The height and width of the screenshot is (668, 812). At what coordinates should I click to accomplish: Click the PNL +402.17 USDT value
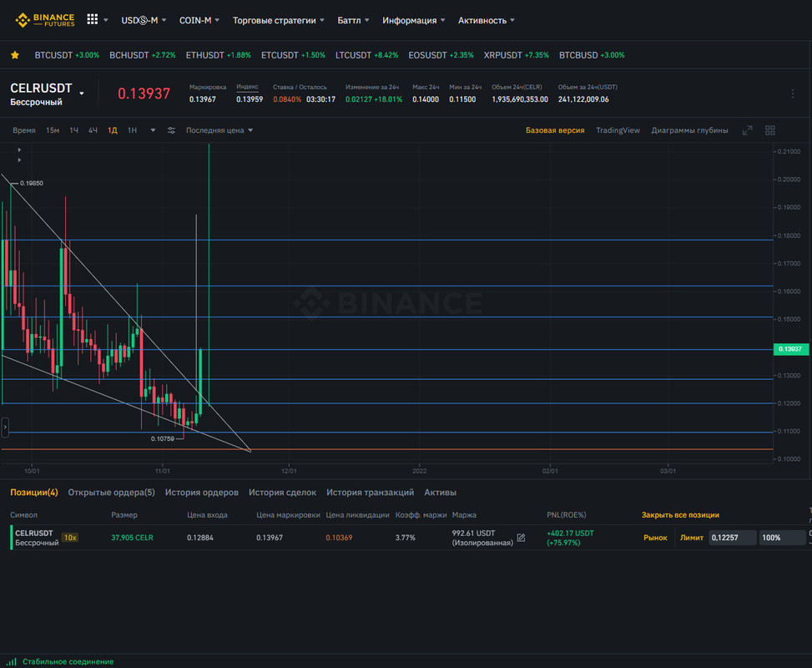pyautogui.click(x=570, y=534)
